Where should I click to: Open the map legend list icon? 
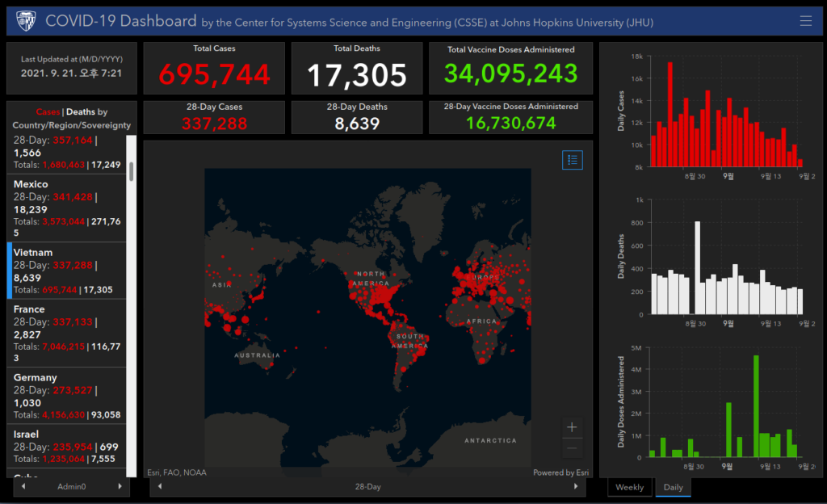coord(573,160)
